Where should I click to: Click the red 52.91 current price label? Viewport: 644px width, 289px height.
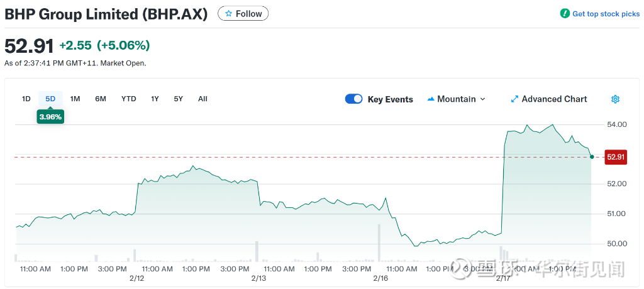(x=615, y=157)
